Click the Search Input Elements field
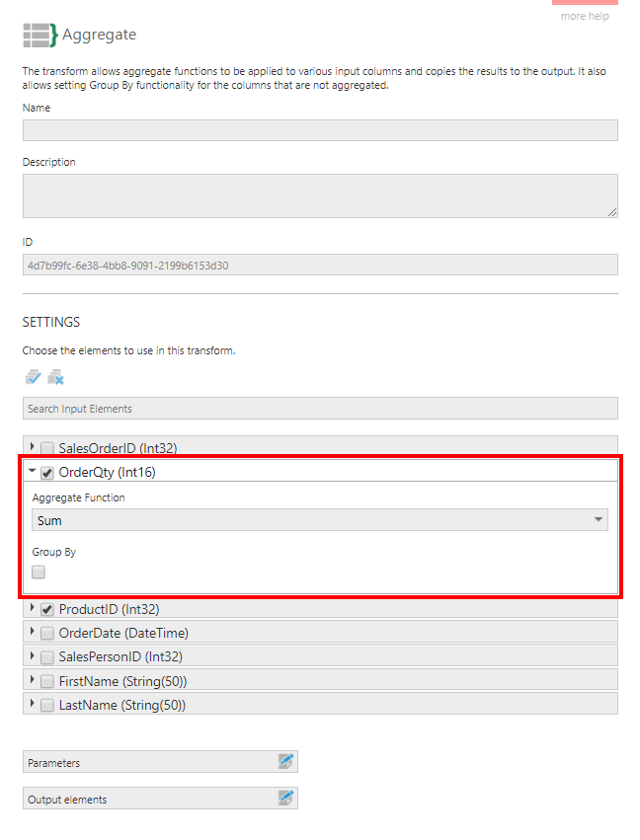Image resolution: width=640 pixels, height=840 pixels. [x=319, y=409]
